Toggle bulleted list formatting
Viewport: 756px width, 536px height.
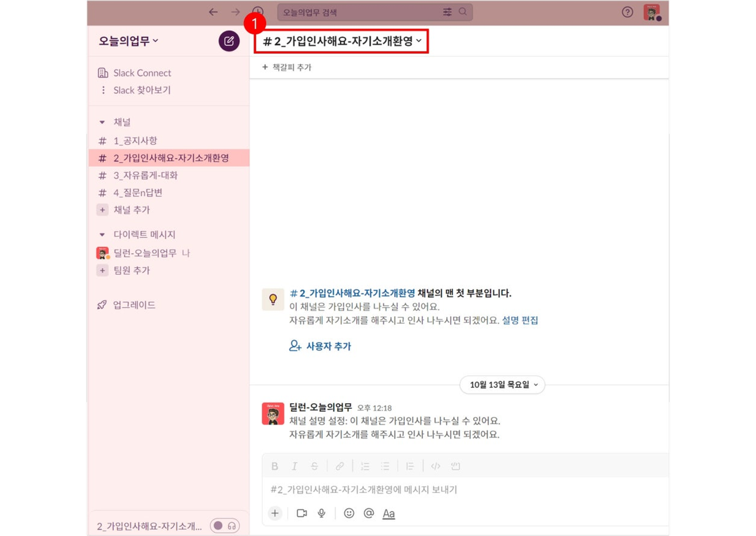click(385, 466)
